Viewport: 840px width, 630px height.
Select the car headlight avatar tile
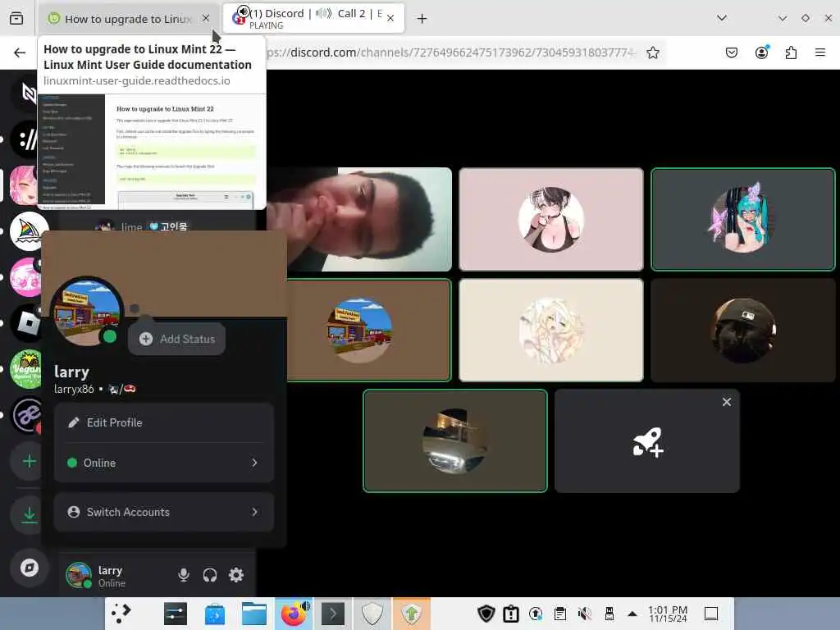(x=455, y=441)
